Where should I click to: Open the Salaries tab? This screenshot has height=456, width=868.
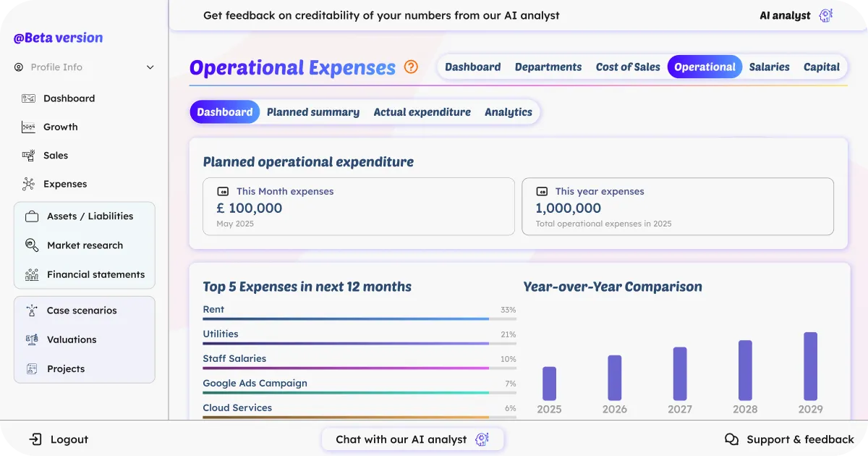click(770, 67)
